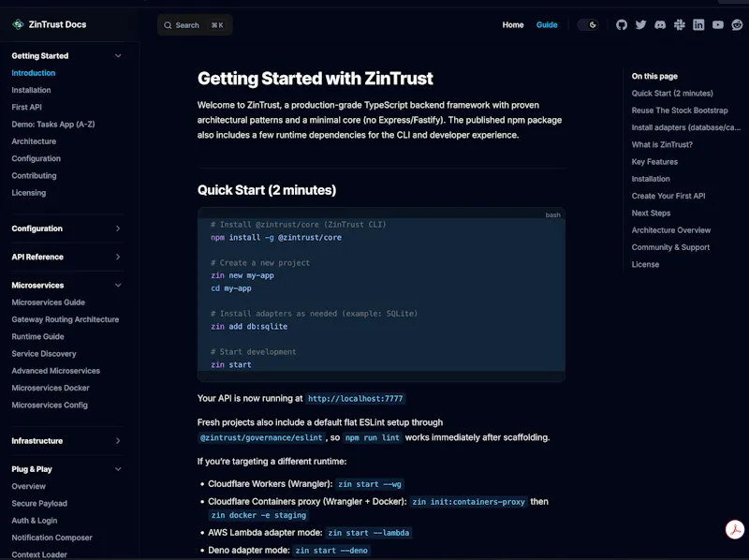Image resolution: width=749 pixels, height=560 pixels.
Task: Click the Search input field
Action: pos(195,25)
